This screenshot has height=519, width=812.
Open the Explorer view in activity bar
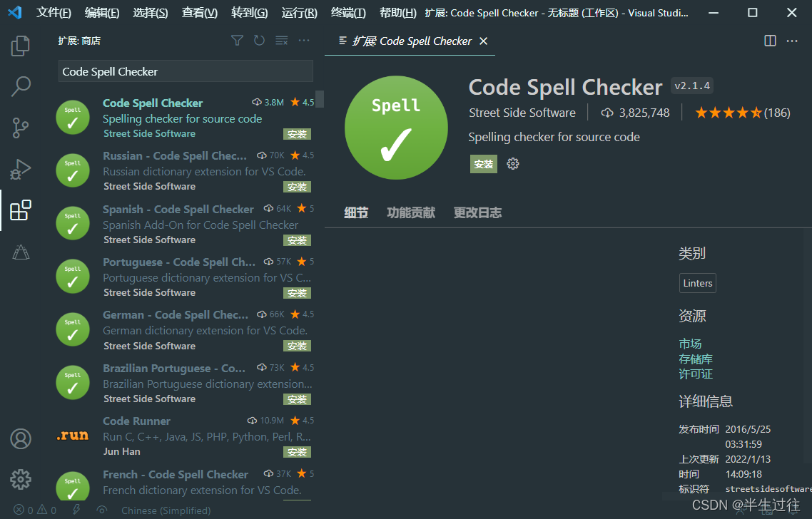[x=20, y=46]
